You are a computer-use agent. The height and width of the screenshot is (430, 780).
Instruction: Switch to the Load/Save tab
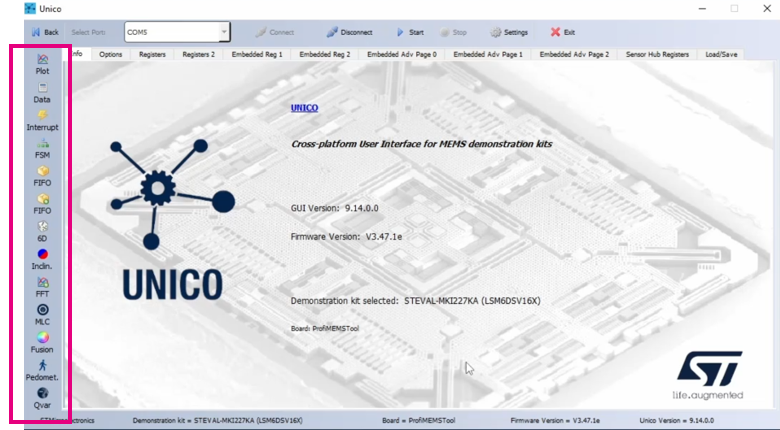tap(721, 54)
